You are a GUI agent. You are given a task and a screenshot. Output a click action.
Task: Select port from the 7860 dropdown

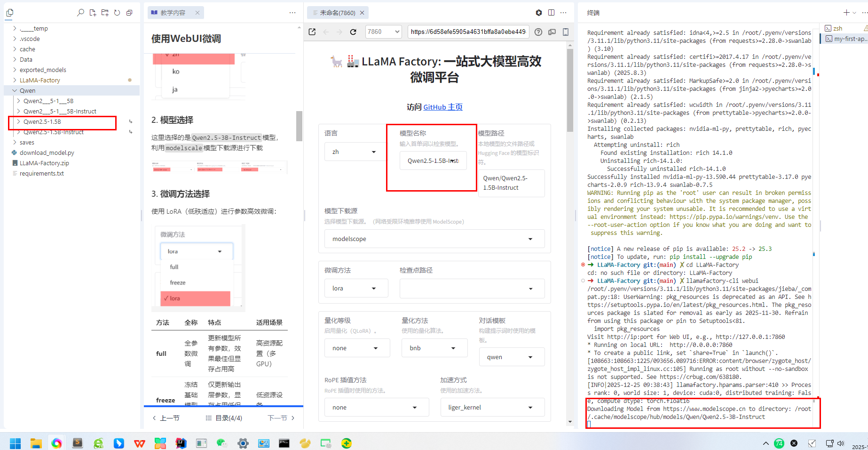[383, 32]
